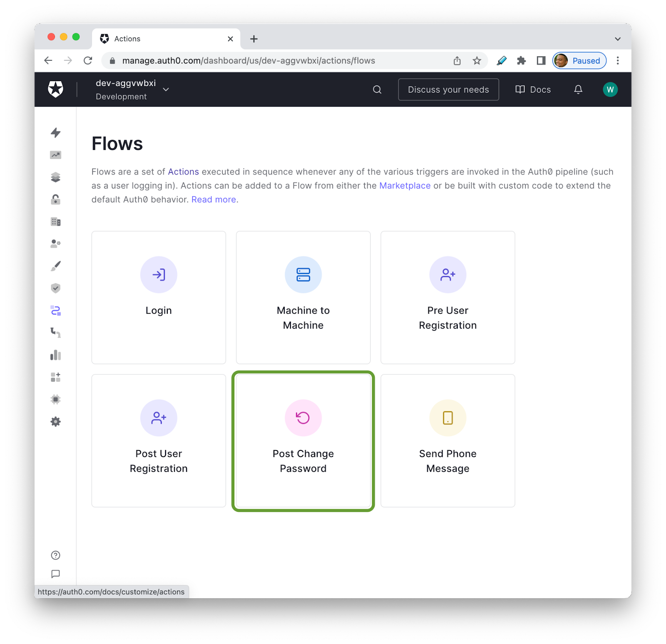This screenshot has width=666, height=644.
Task: Open the Login flow card
Action: pyautogui.click(x=159, y=297)
